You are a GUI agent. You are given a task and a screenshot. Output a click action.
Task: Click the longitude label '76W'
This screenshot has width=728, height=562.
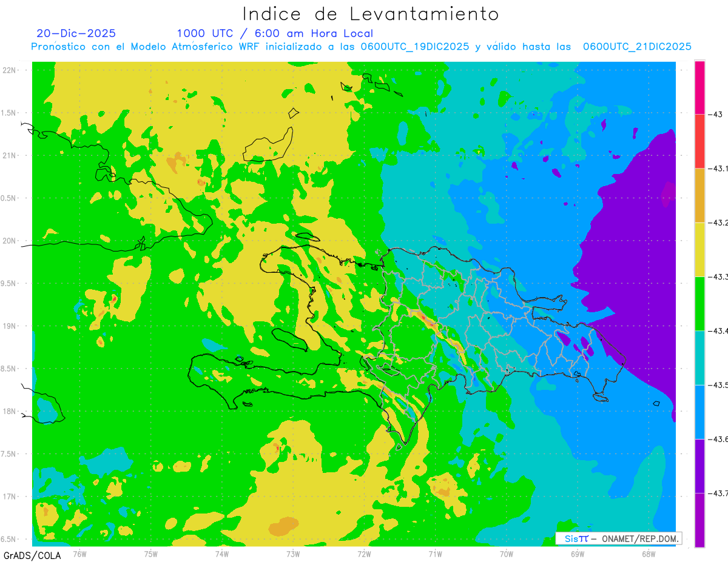click(x=79, y=554)
